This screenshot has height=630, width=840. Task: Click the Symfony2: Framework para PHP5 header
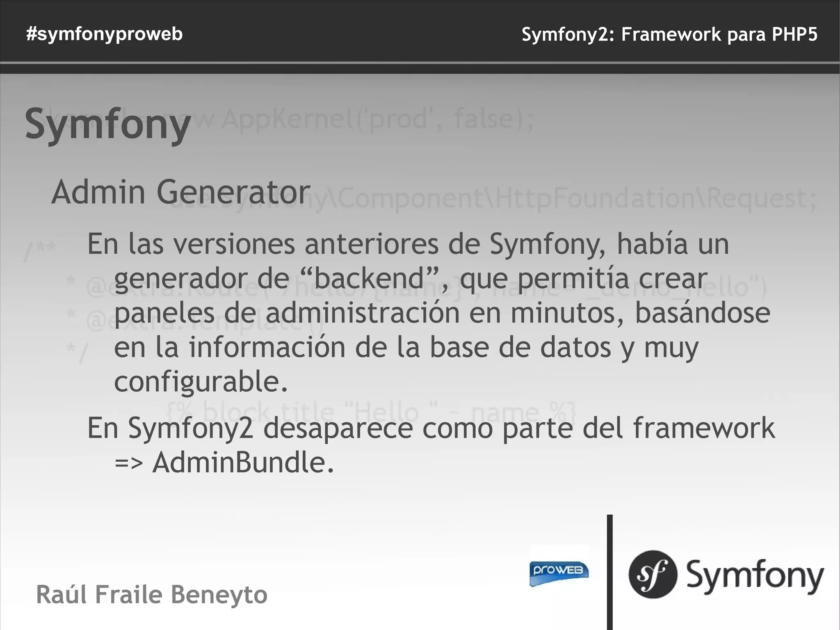coord(669,34)
